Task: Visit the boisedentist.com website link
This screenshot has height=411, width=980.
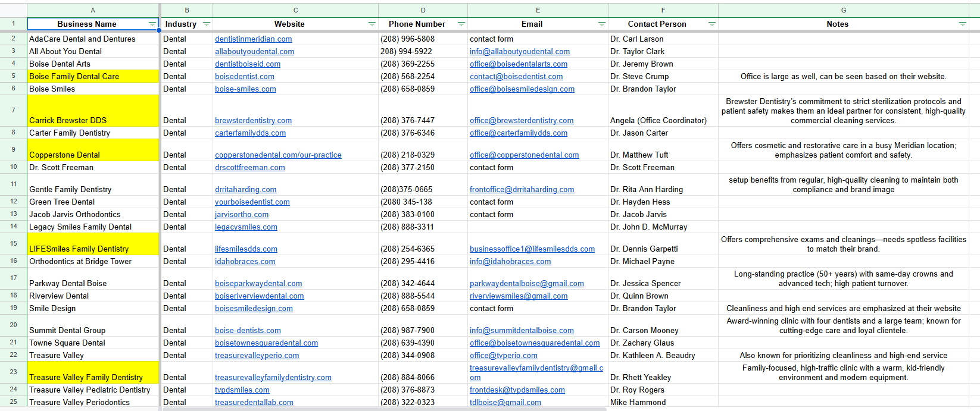Action: point(245,77)
